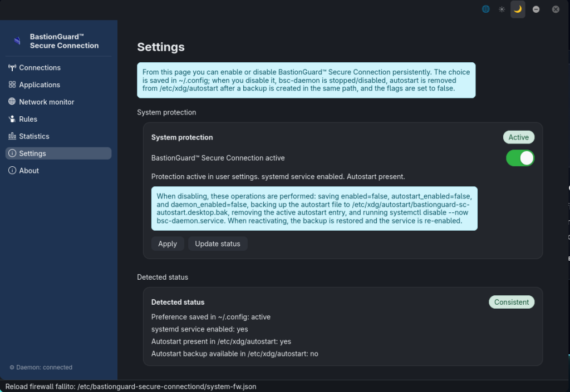
Task: Minimize the BastionGuard window
Action: coord(536,9)
